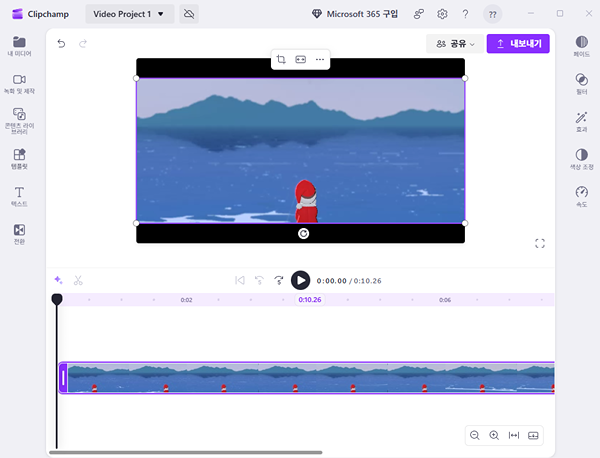Toggle fullscreen preview mode
The width and height of the screenshot is (600, 458).
[x=540, y=243]
